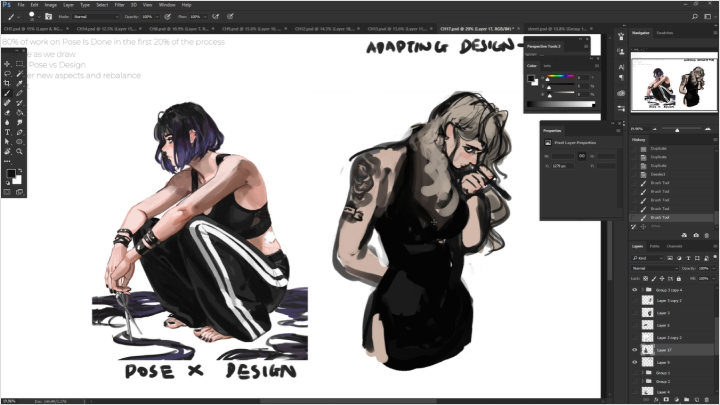This screenshot has width=720, height=405.
Task: Open the Kind filter dropdown in Layers panel
Action: click(647, 258)
